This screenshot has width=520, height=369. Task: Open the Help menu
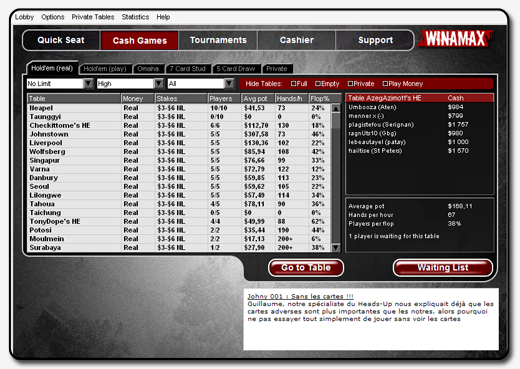coord(163,17)
